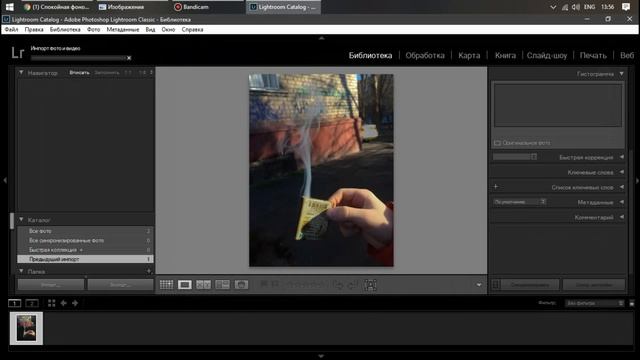Click the Lr identity plate logo

pos(18,52)
